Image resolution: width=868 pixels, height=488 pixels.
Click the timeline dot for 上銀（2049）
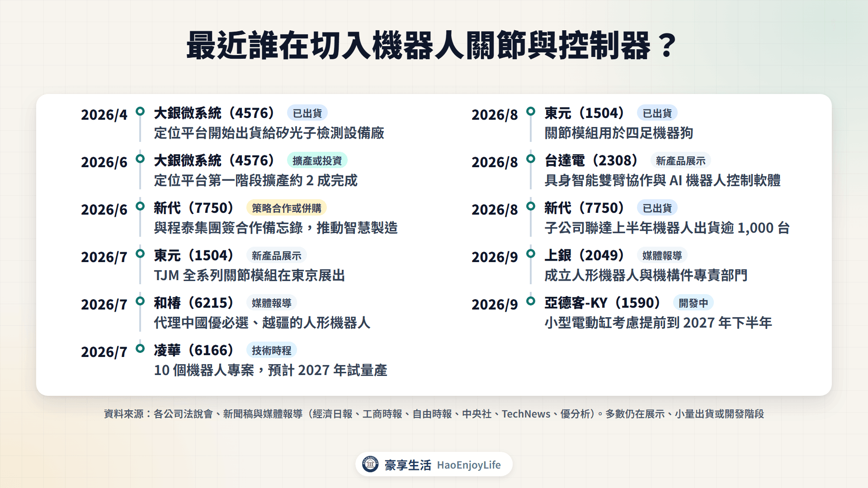click(x=531, y=253)
